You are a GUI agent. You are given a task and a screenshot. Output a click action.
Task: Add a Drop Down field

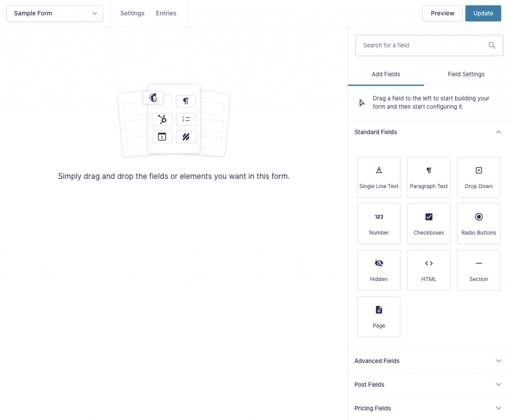[x=478, y=177]
